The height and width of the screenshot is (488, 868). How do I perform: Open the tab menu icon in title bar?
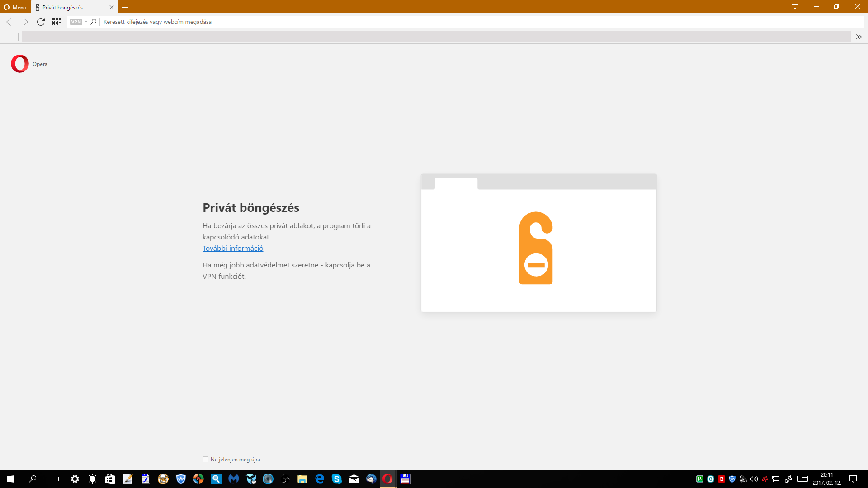coord(795,7)
